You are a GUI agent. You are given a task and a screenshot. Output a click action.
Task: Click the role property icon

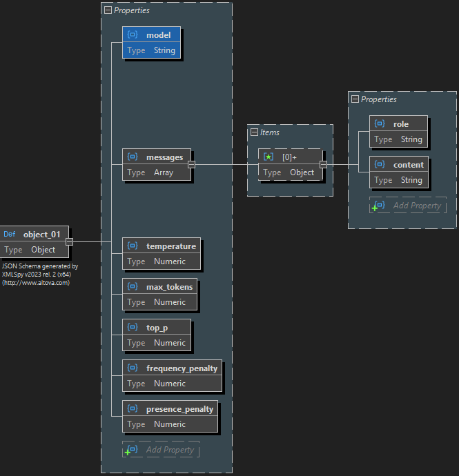pos(380,124)
